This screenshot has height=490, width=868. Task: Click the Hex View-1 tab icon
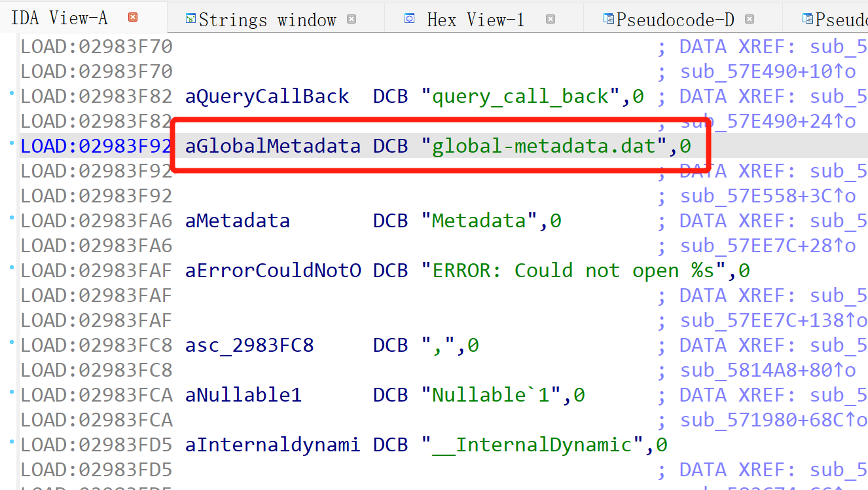pos(410,19)
